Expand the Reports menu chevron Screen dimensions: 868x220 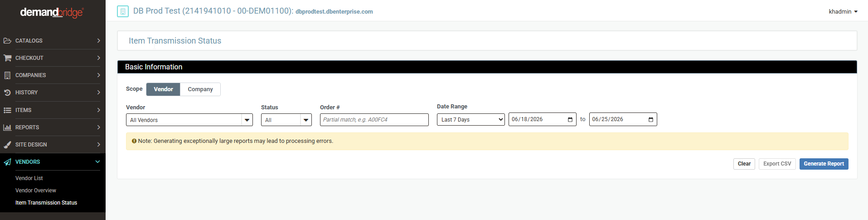[x=98, y=127]
